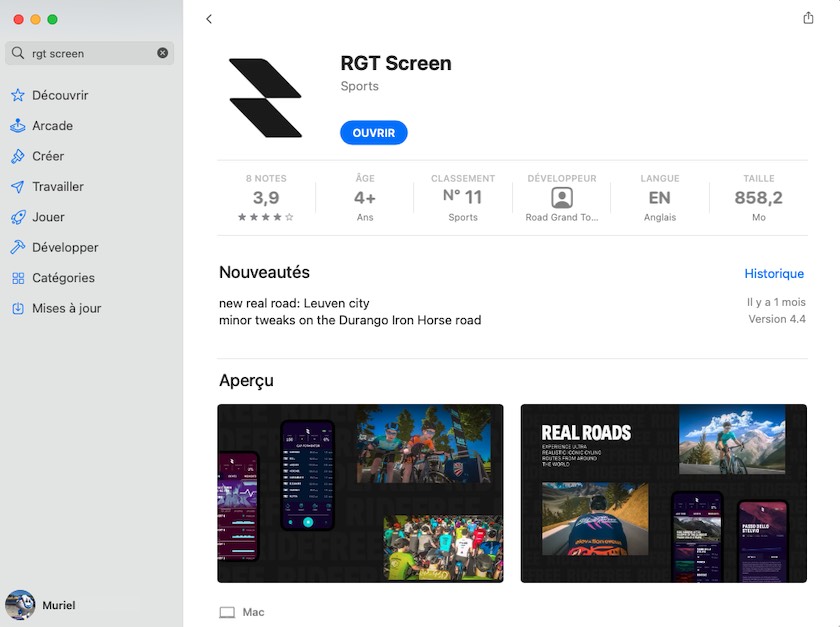840x627 pixels.
Task: Click the 'Il y a 1 mois' date text
Action: [x=776, y=302]
